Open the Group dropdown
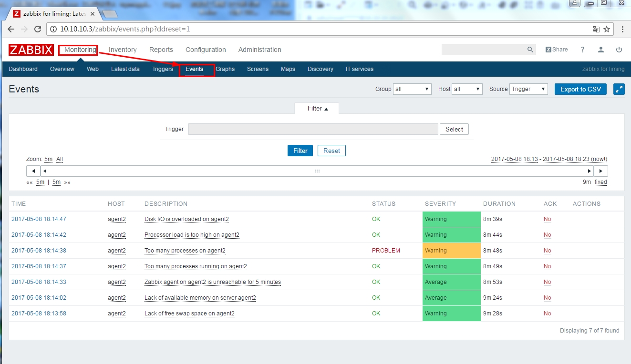Screen dimensions: 631x364 point(412,89)
